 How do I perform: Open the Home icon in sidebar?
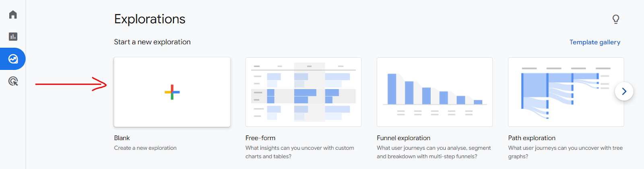(13, 14)
